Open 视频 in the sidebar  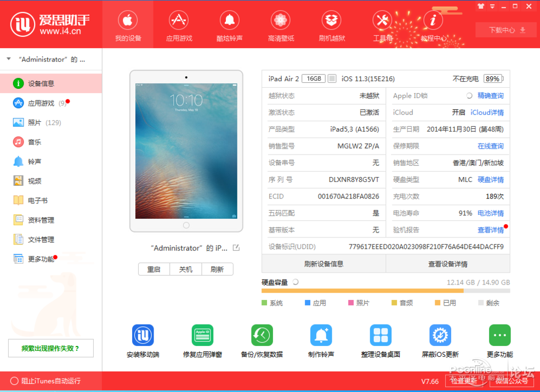(51, 181)
